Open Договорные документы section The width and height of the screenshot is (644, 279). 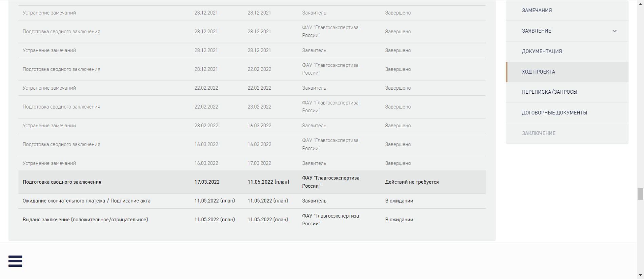pos(554,113)
